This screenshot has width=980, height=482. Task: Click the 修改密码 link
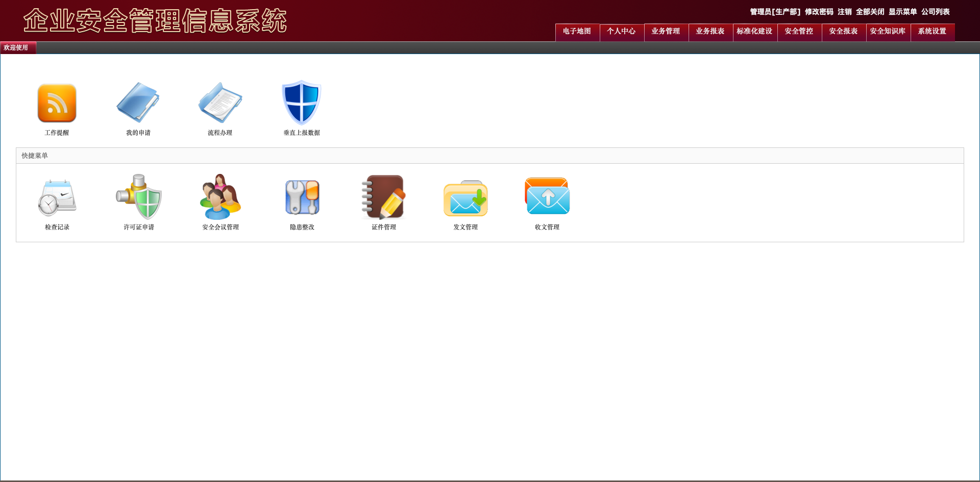pos(819,12)
